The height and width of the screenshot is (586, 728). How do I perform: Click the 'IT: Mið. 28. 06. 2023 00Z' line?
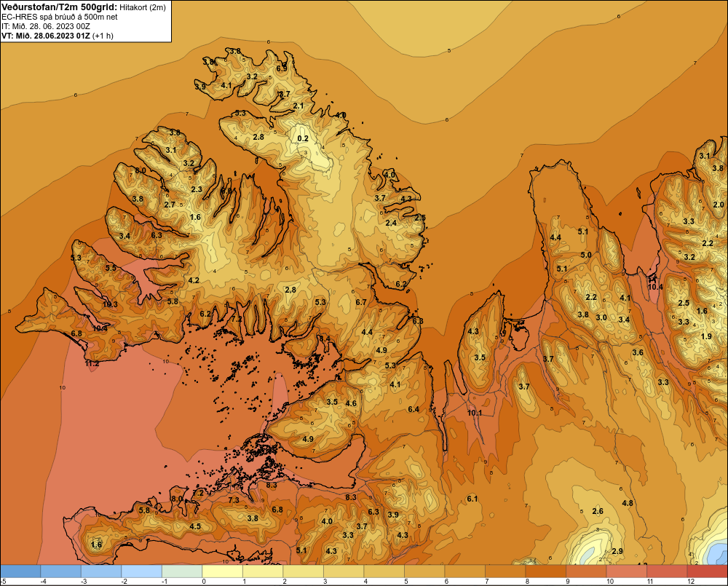click(46, 26)
